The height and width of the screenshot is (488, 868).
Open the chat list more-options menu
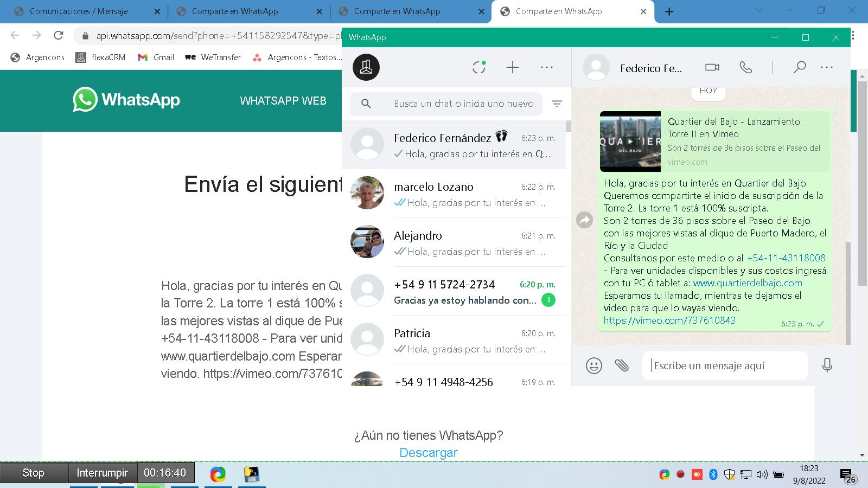(x=547, y=67)
